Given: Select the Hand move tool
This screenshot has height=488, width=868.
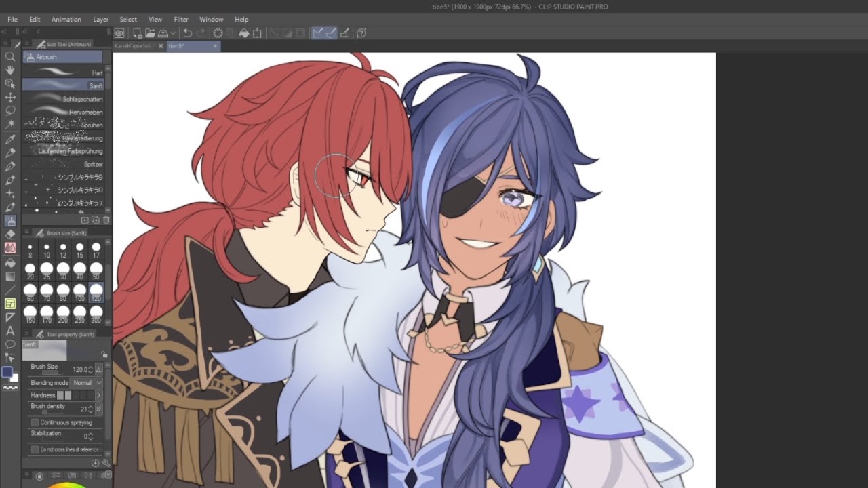Looking at the screenshot, I should (10, 70).
